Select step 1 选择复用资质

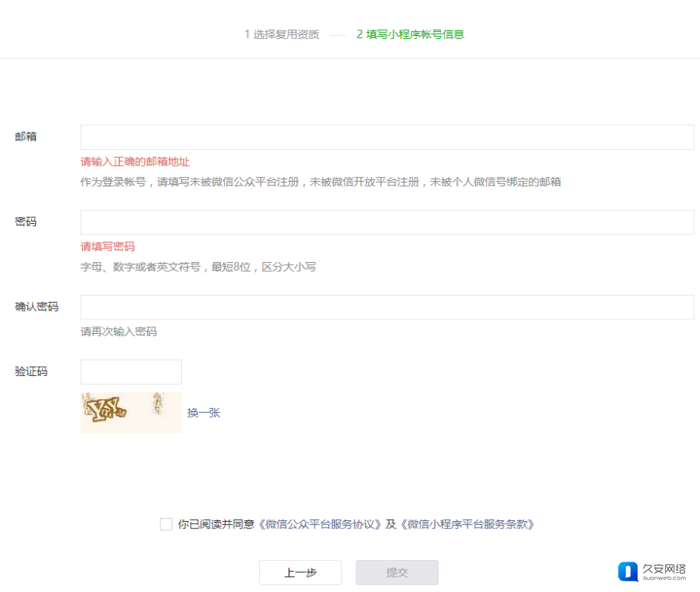click(281, 34)
